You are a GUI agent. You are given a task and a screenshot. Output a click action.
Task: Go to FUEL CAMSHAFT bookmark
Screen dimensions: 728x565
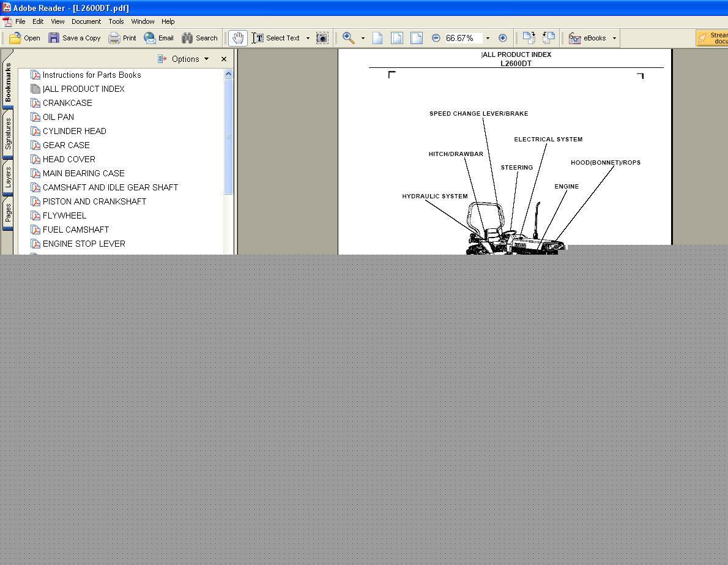[76, 230]
